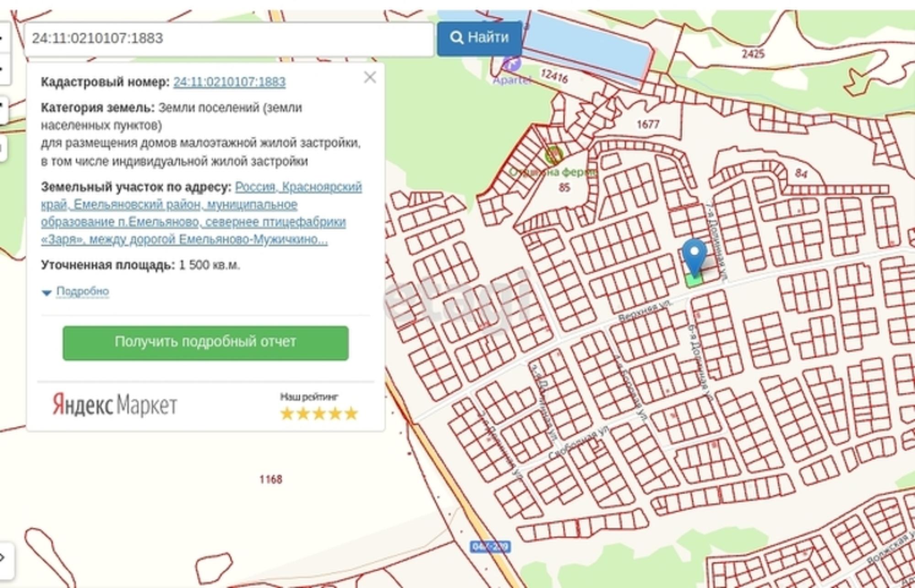This screenshot has width=915, height=588.
Task: Select the parcel labeled 1677
Action: (x=648, y=124)
